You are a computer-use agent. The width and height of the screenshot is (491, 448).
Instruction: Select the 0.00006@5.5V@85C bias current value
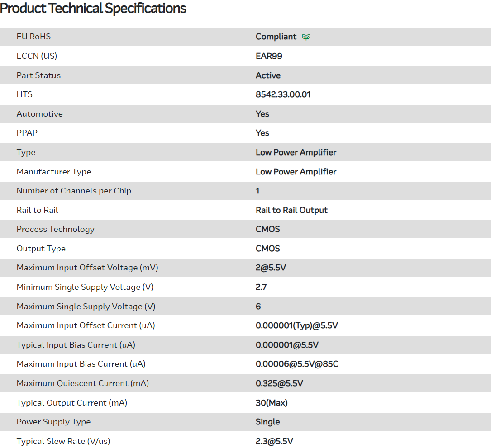click(x=297, y=364)
